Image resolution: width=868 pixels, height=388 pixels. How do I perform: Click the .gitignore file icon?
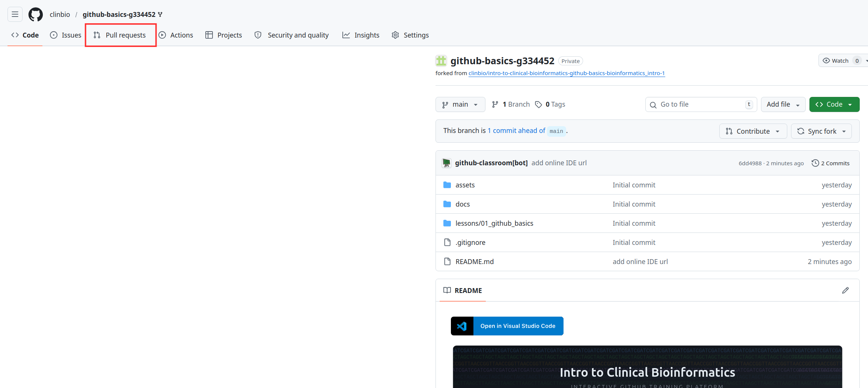(x=447, y=242)
